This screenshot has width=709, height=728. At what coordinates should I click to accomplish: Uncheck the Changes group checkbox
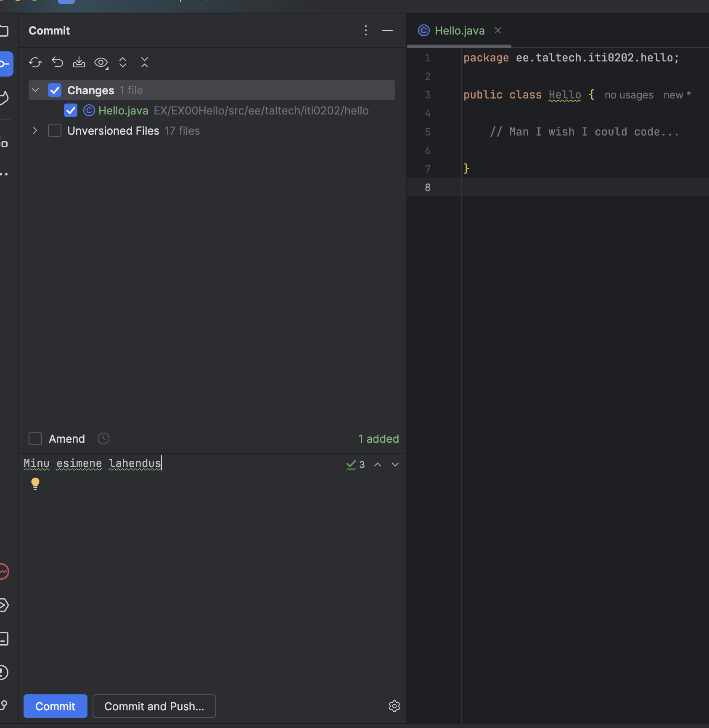coord(54,90)
